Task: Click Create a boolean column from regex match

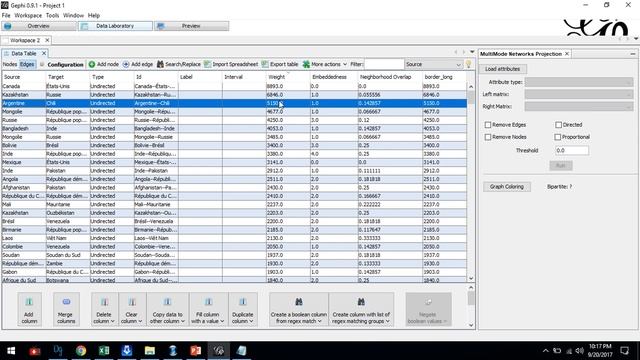Action: point(299,309)
